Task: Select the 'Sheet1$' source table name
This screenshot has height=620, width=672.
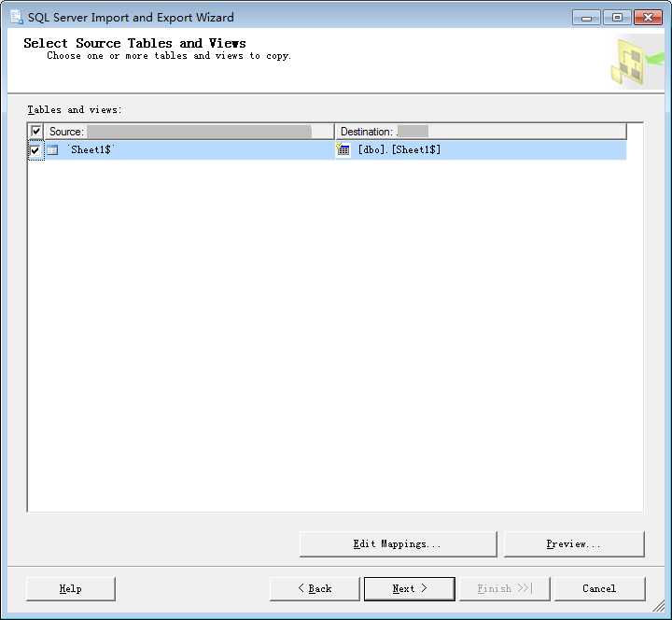Action: pyautogui.click(x=91, y=149)
